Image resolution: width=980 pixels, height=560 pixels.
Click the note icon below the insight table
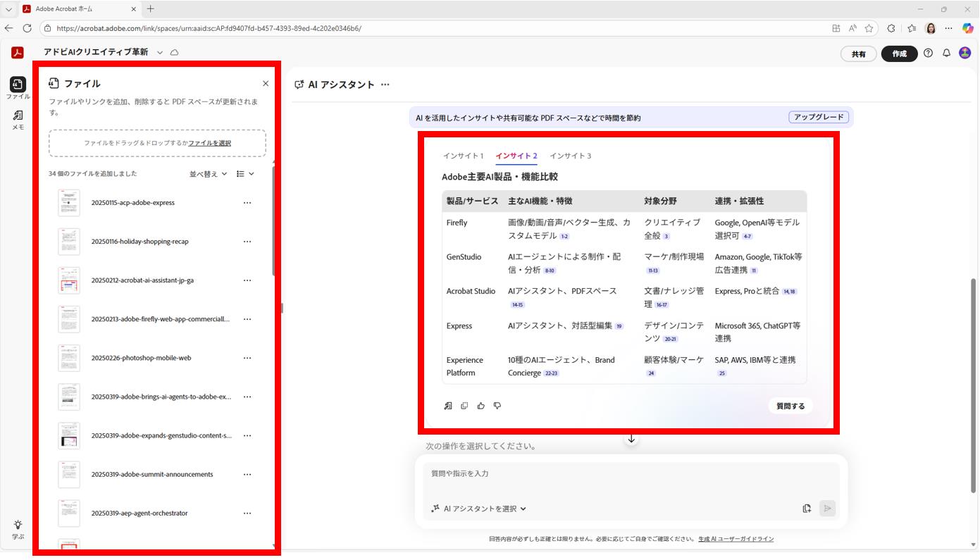tap(448, 406)
